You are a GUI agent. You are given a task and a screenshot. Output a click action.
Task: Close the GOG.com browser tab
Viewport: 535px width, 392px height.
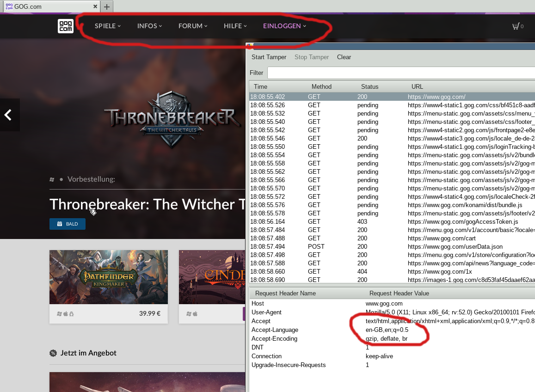pos(95,6)
